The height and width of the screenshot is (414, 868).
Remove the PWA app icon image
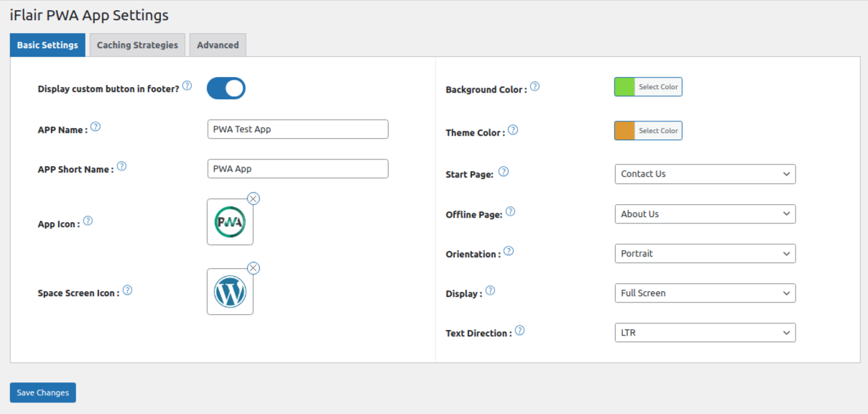(x=253, y=198)
